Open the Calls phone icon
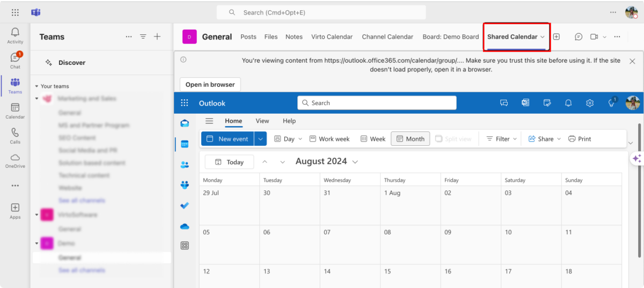This screenshot has height=288, width=644. [x=15, y=136]
